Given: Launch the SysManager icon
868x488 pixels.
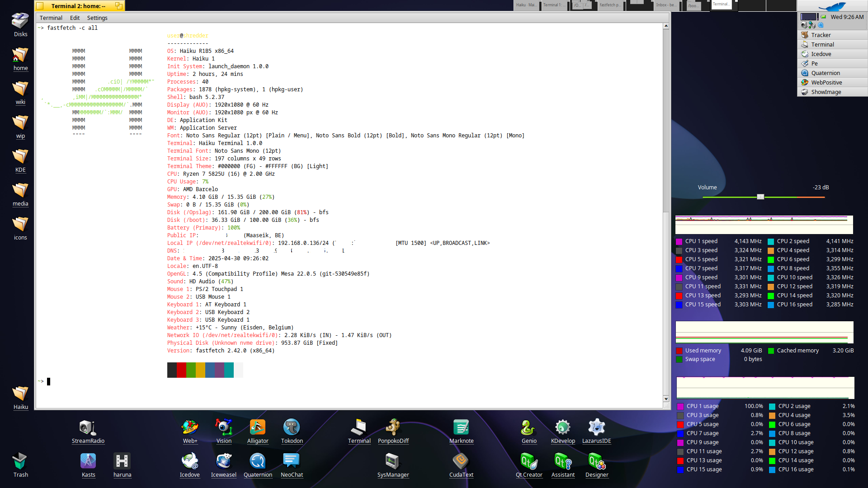Looking at the screenshot, I should tap(392, 462).
